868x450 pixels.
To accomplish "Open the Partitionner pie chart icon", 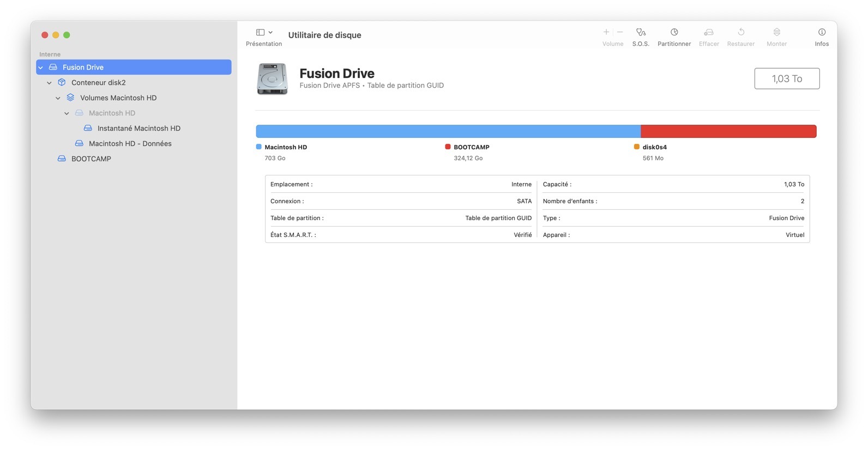I will click(x=674, y=32).
